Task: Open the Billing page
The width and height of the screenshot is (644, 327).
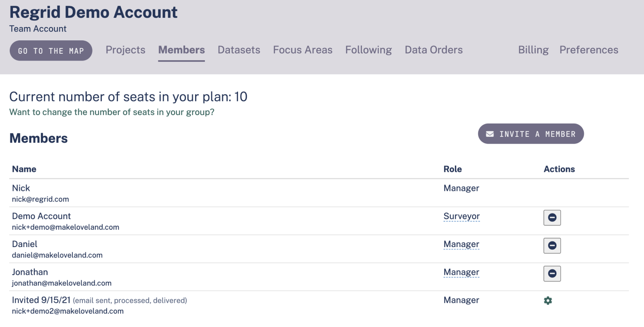Action: coord(533,50)
